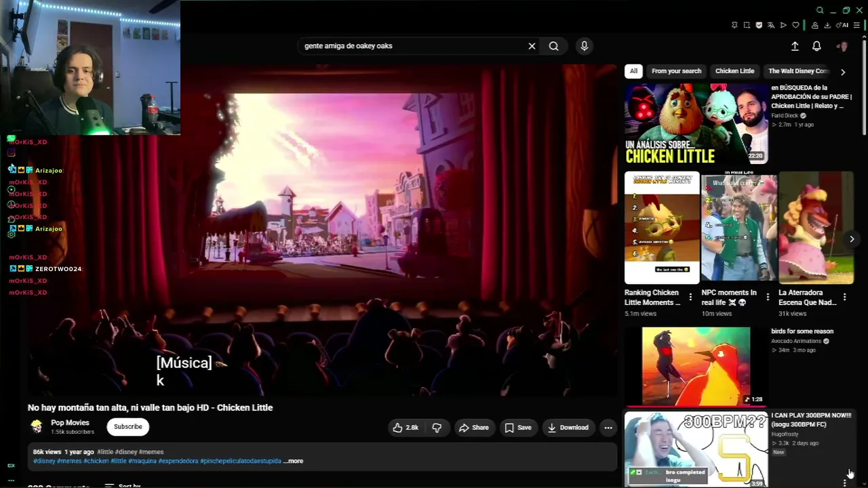Viewport: 868px width, 488px height.
Task: Take a snapshot with the toolbar capture icon
Action: [x=747, y=25]
